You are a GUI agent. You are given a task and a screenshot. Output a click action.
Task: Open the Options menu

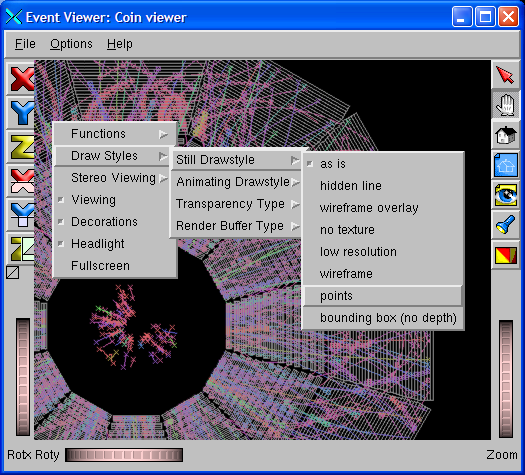(71, 44)
